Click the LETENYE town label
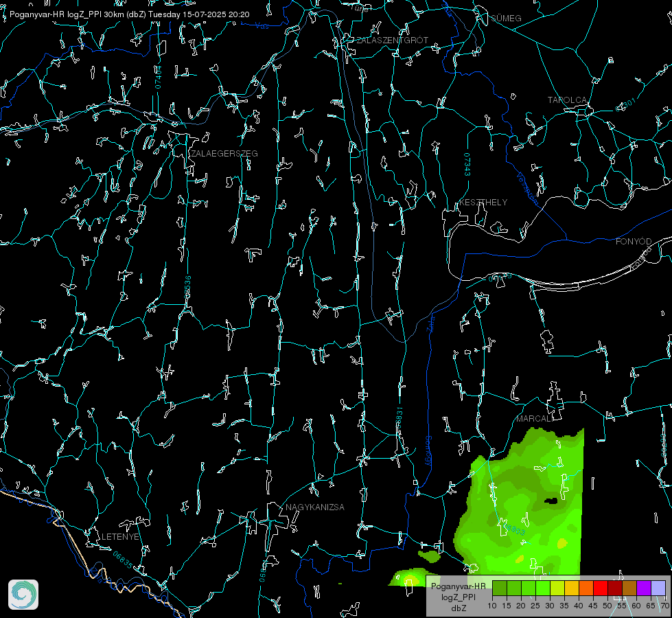Image resolution: width=672 pixels, height=618 pixels. click(120, 536)
